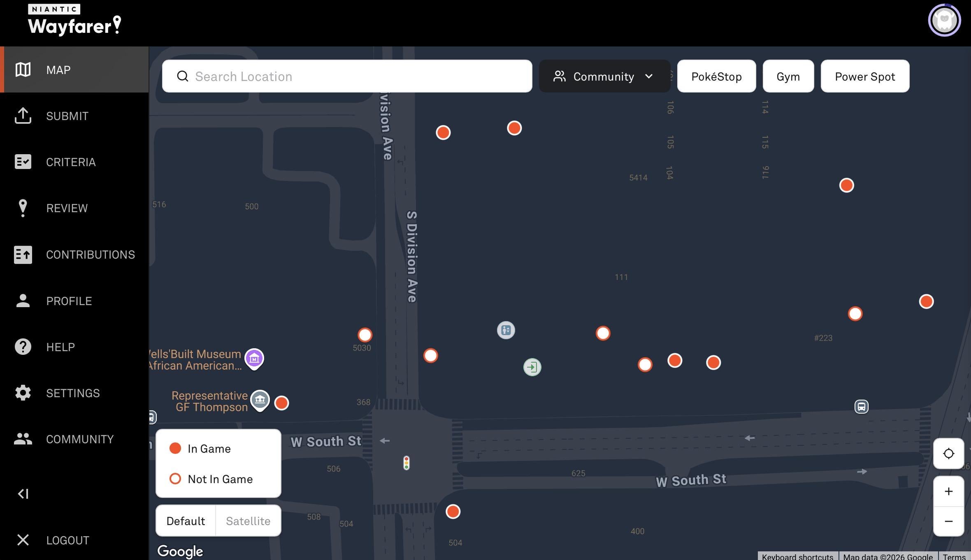Click the Niantic Wayfarer logo
This screenshot has width=971, height=560.
(x=74, y=20)
